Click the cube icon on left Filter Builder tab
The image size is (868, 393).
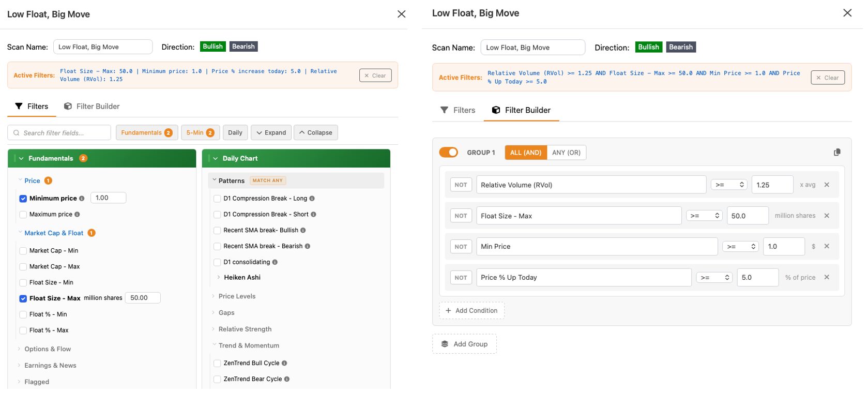(68, 106)
